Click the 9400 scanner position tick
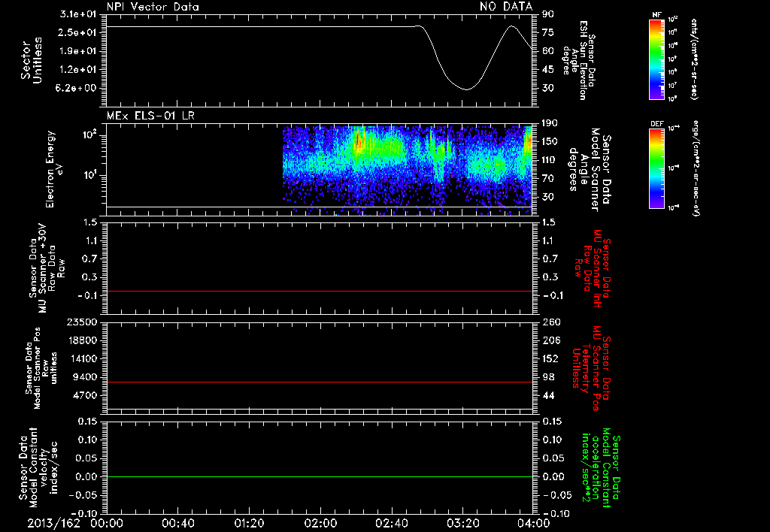This screenshot has width=770, height=532. pos(84,377)
